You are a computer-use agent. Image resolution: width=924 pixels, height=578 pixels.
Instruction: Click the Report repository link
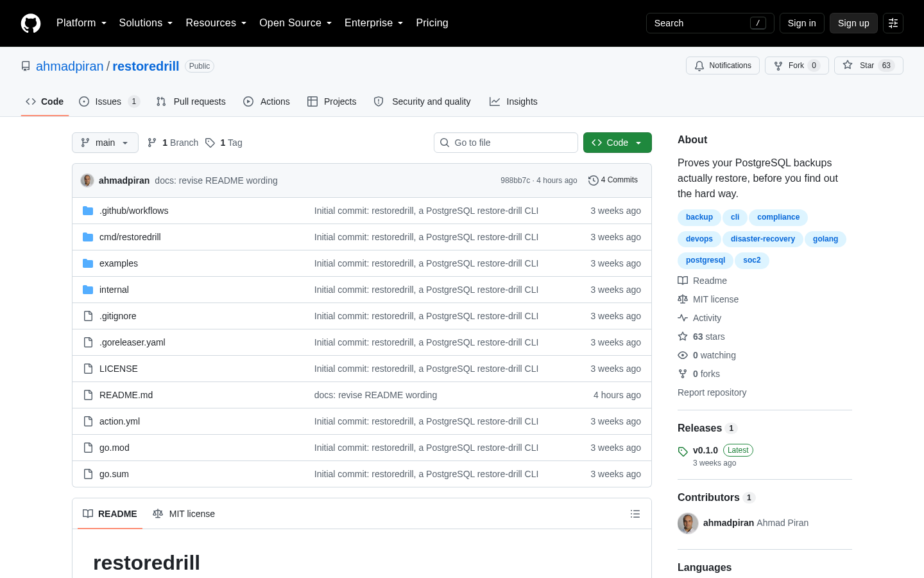pos(712,392)
